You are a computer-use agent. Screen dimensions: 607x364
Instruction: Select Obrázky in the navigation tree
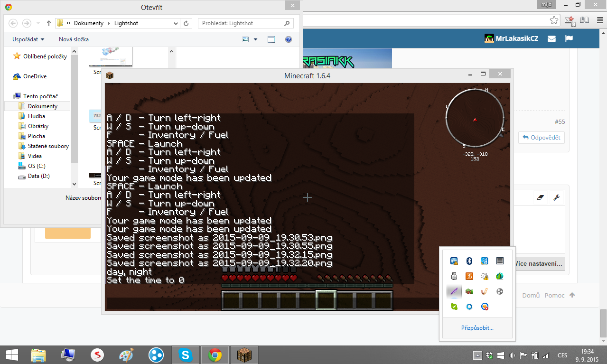pyautogui.click(x=38, y=126)
